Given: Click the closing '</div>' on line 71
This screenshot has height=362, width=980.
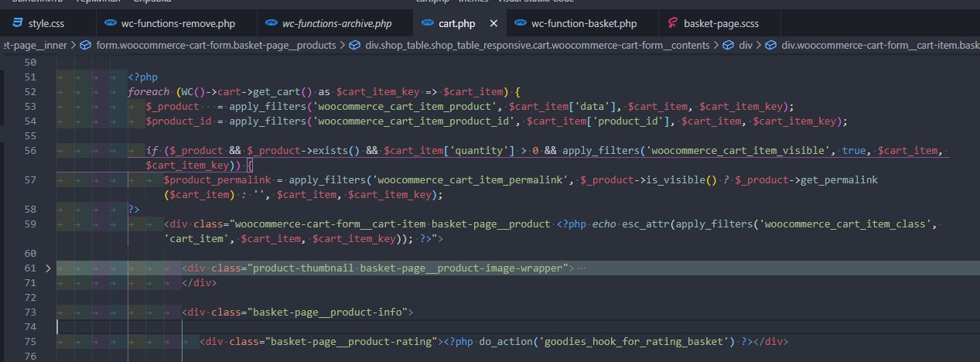Looking at the screenshot, I should coord(200,282).
